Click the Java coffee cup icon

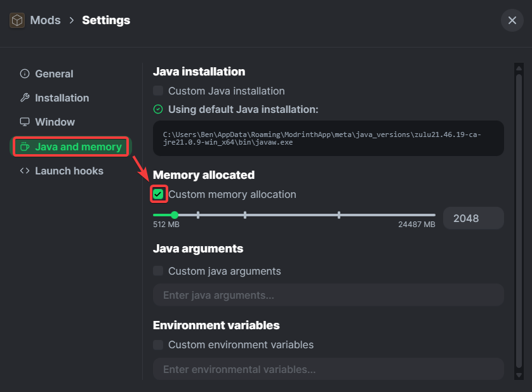tap(25, 147)
